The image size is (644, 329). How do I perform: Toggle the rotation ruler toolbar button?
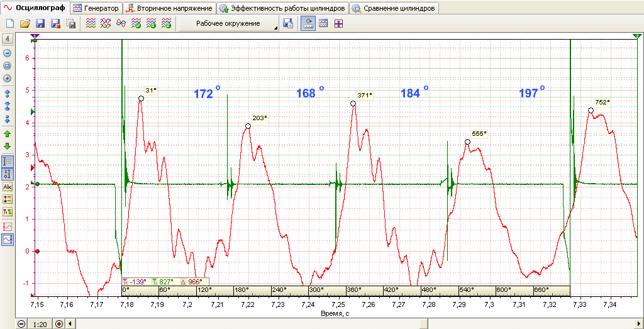308,24
